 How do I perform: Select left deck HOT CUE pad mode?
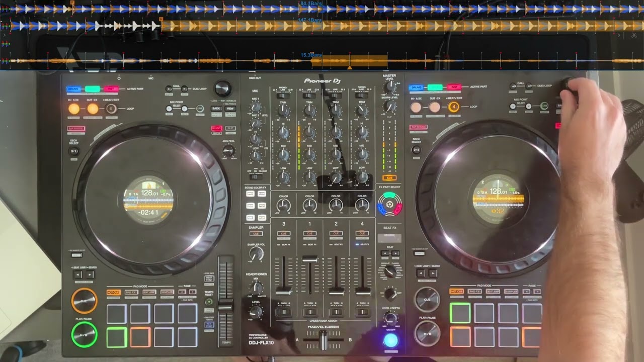[x=113, y=292]
